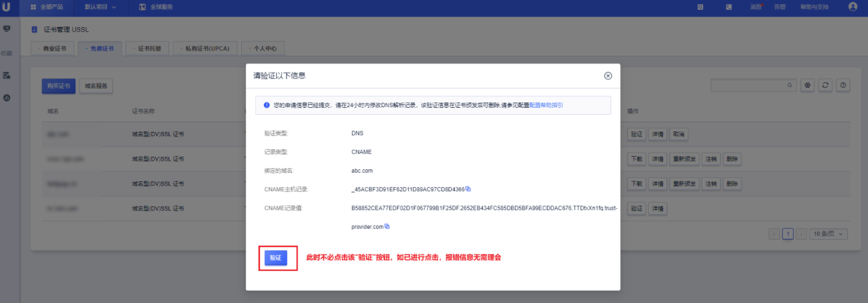The image size is (868, 303).
Task: Click the sidebar round network icon
Action: pyautogui.click(x=7, y=98)
